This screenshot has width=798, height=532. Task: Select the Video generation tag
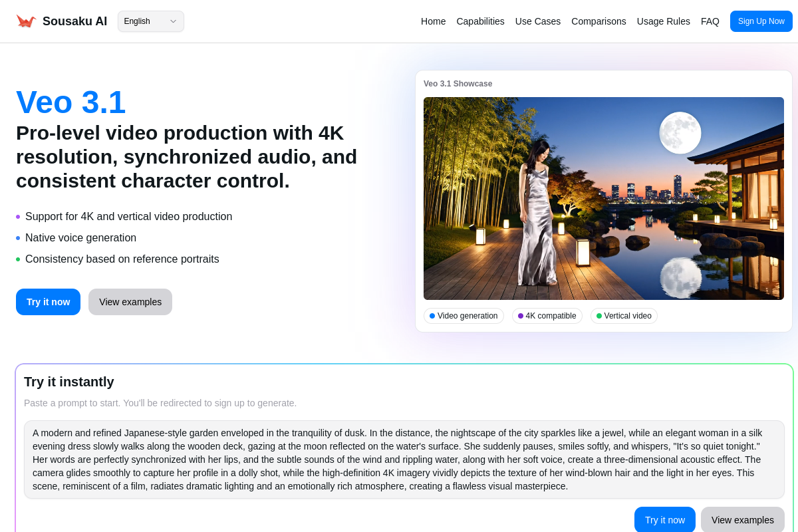pyautogui.click(x=464, y=316)
